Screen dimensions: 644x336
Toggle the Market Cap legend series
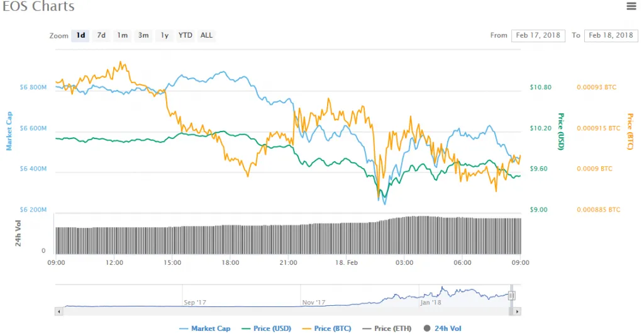[205, 328]
